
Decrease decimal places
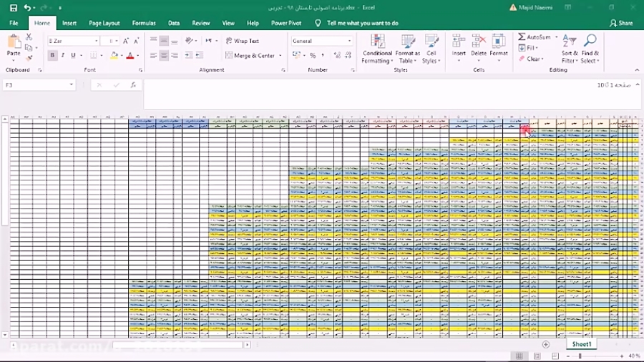(x=348, y=55)
